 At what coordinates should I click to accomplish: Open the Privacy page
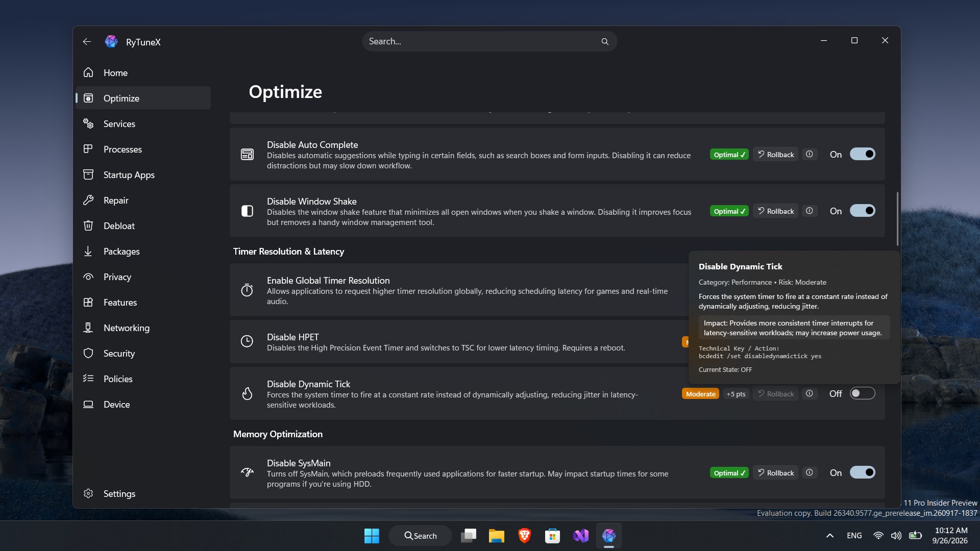[143, 277]
